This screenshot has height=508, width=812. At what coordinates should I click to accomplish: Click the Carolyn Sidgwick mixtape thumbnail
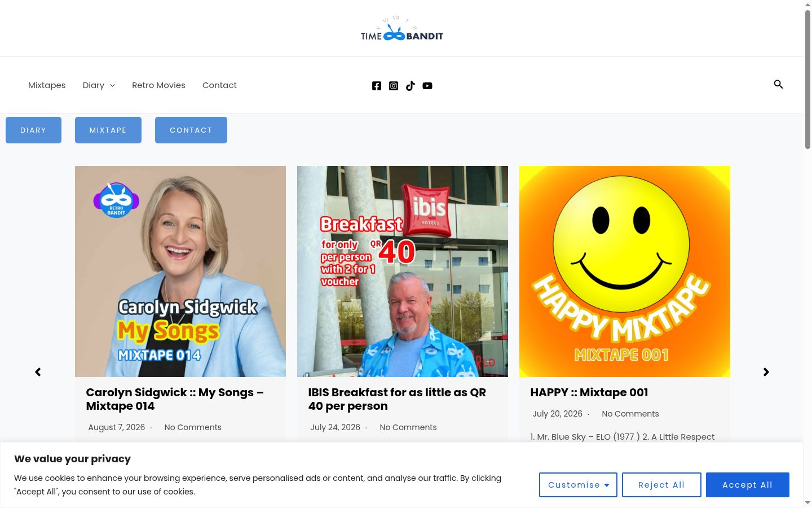[x=180, y=271]
